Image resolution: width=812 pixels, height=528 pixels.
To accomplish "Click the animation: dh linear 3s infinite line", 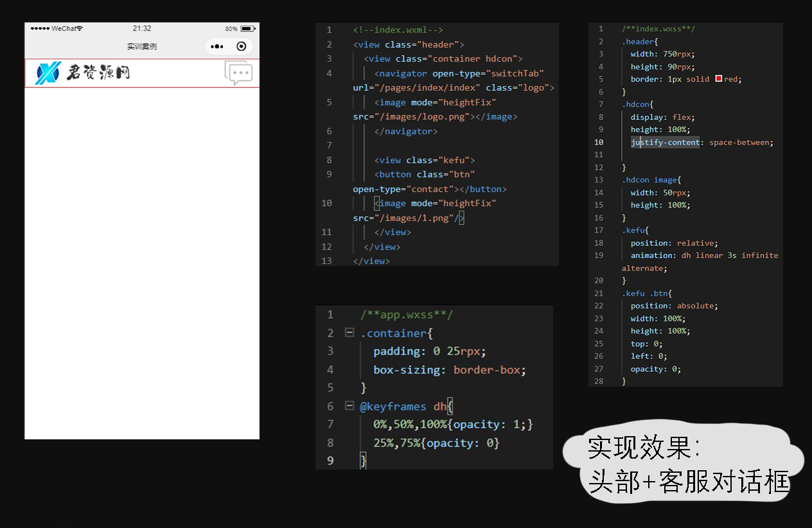I will click(x=705, y=255).
